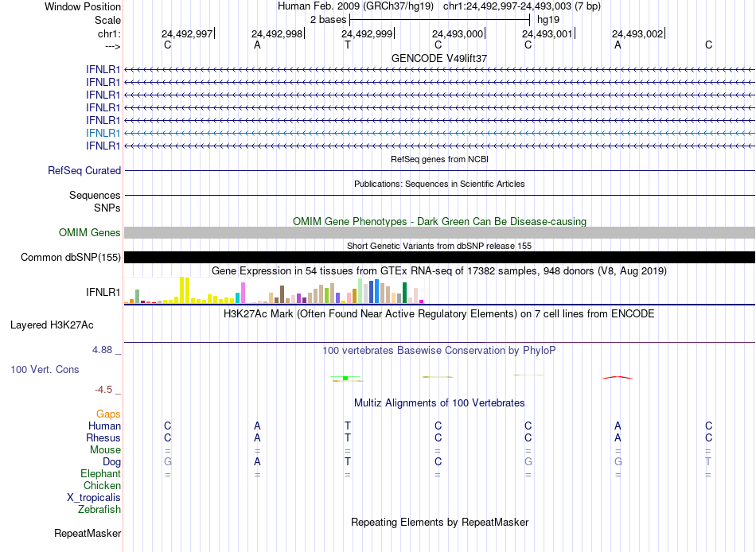Select the Chicken alignment row label

tap(102, 485)
